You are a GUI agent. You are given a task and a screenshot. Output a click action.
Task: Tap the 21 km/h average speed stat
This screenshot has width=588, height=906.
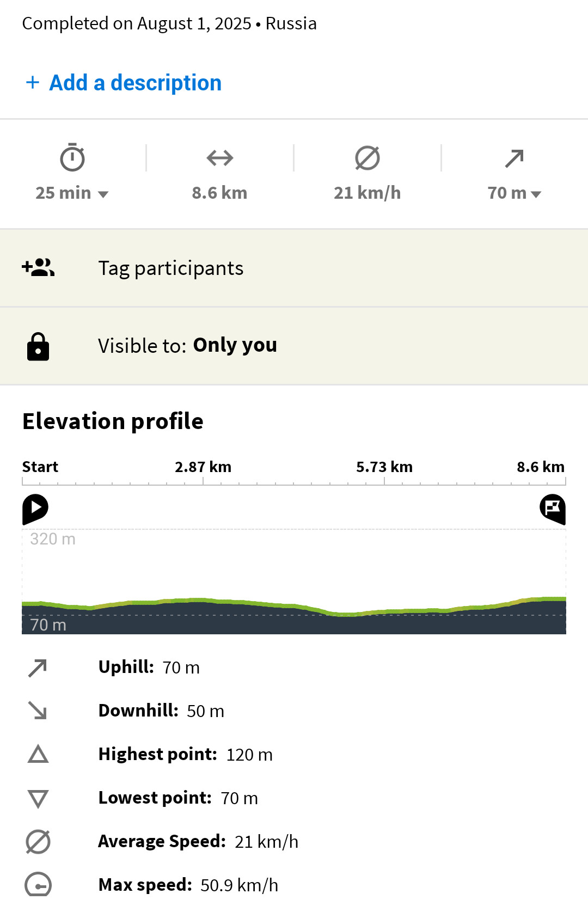pyautogui.click(x=367, y=193)
